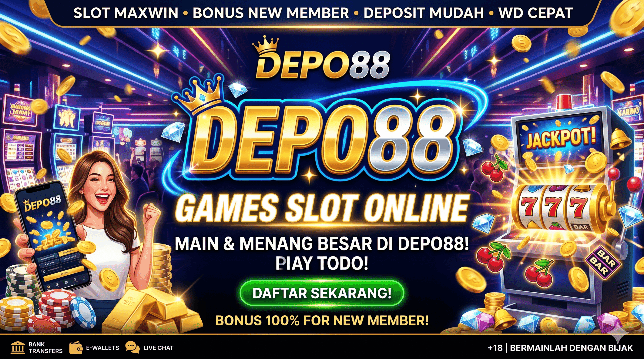This screenshot has height=359, width=644.
Task: Click the GAMES SLOT ONLINE heading
Action: (x=322, y=208)
